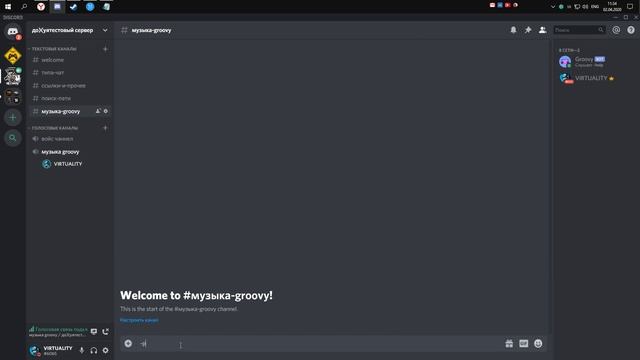640x360 pixels.
Task: Open the server name dropdown menu
Action: point(70,30)
